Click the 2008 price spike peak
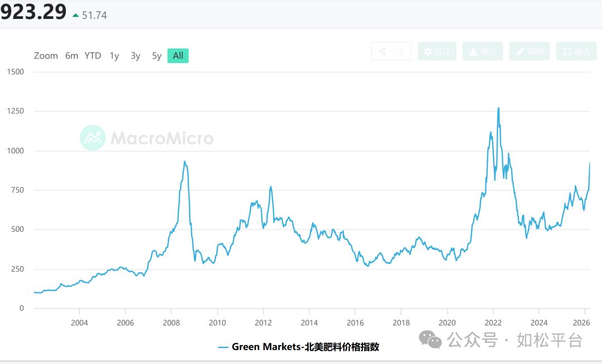602x364 pixels. point(185,162)
